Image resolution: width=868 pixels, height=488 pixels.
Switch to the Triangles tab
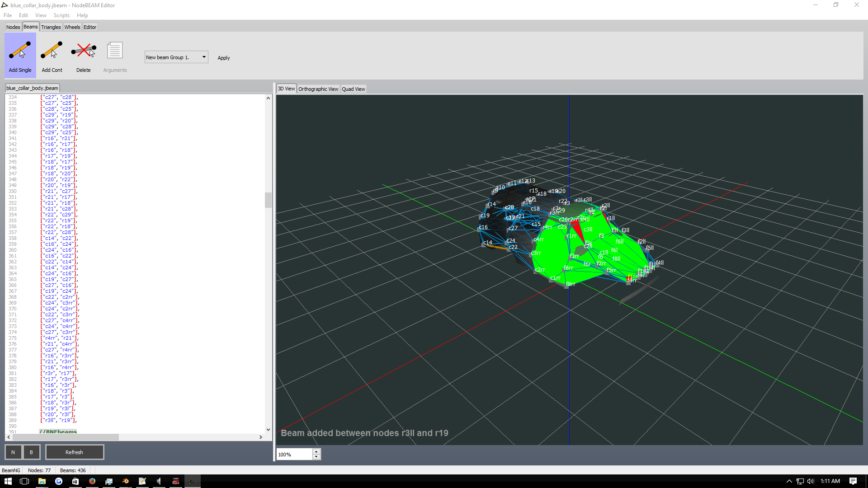[51, 27]
